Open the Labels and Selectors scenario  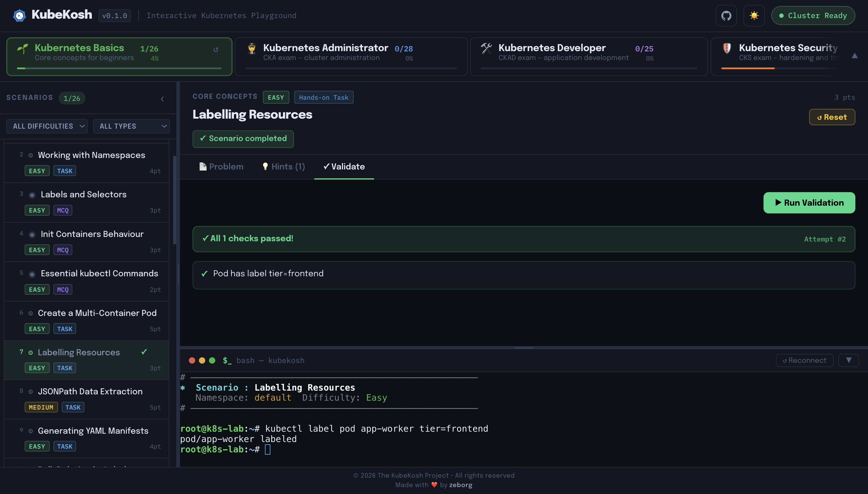click(x=86, y=202)
